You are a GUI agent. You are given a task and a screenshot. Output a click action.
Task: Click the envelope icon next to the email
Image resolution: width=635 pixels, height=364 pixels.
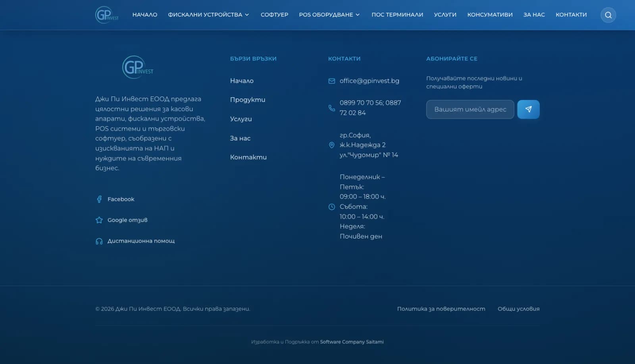coord(332,81)
